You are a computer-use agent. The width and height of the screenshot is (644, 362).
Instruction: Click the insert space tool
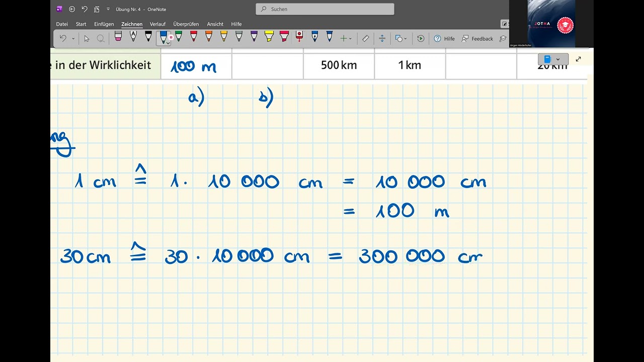[382, 38]
